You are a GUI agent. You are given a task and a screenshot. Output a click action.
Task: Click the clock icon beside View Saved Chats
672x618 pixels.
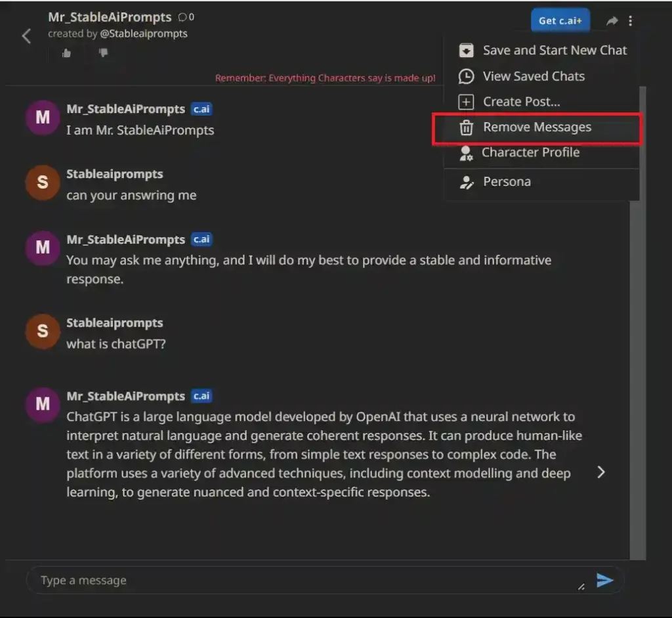467,76
